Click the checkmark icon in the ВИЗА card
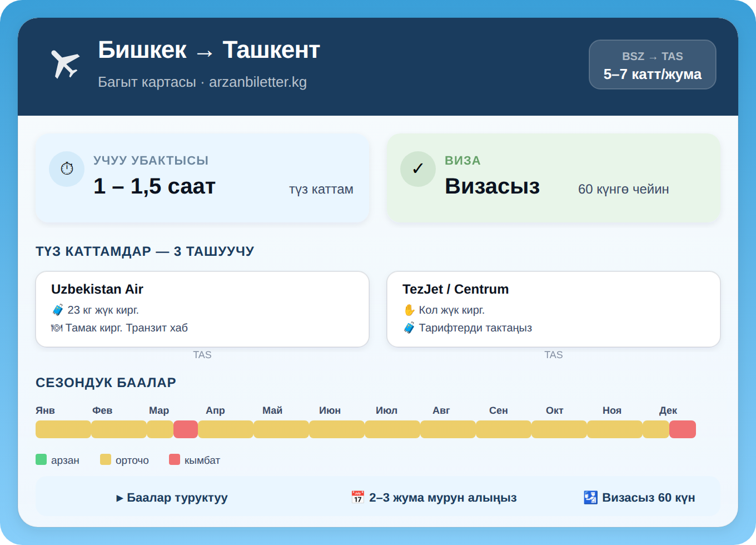 418,169
